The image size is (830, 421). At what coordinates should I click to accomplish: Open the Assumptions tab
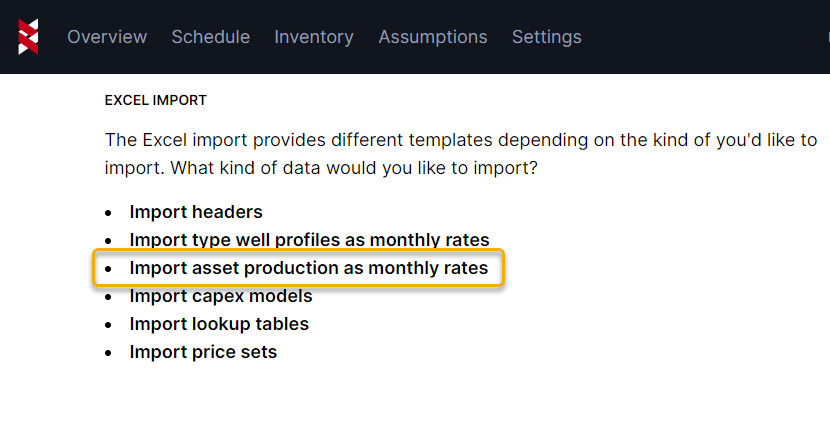433,37
